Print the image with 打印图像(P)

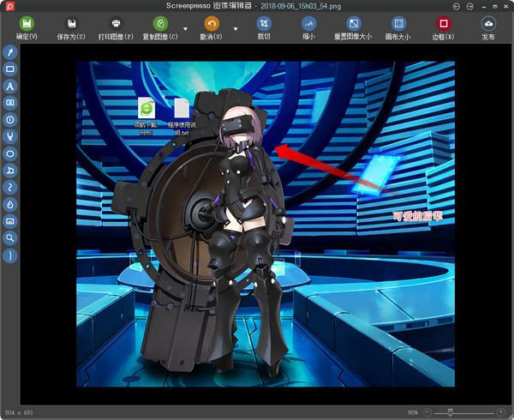(116, 28)
